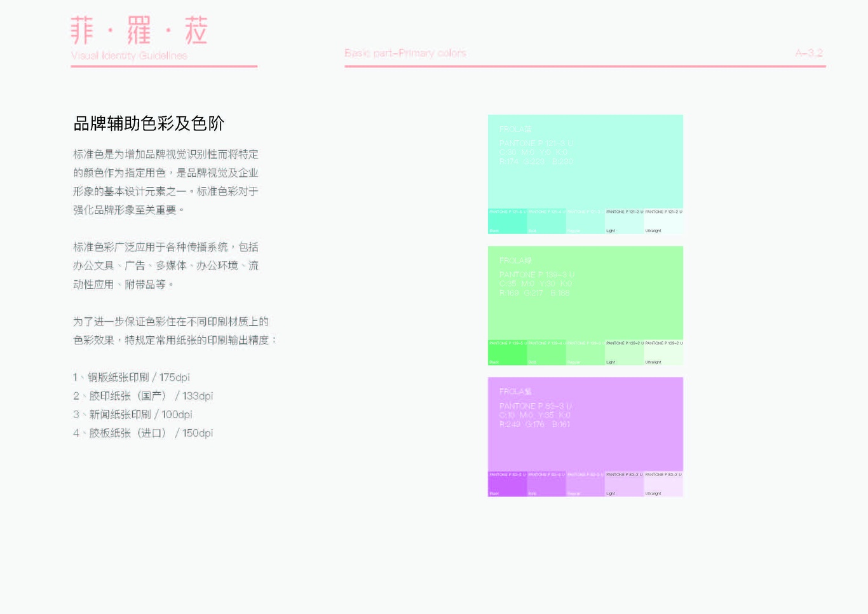The width and height of the screenshot is (868, 614).
Task: Select the "Visual Identity Guidelines" subtitle
Action: tap(129, 55)
